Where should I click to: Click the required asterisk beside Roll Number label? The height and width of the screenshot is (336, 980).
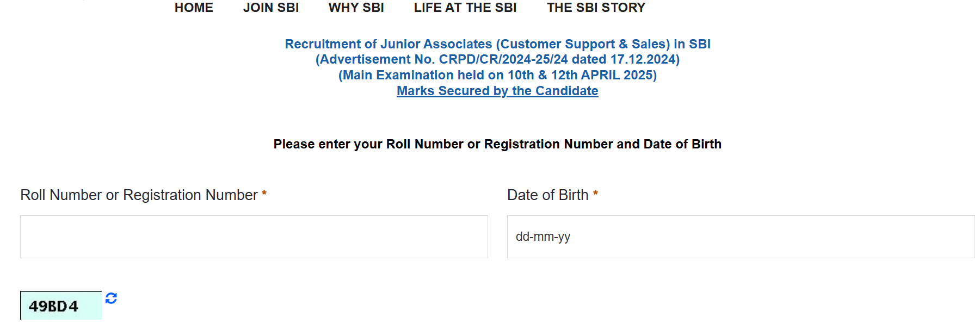pyautogui.click(x=264, y=193)
